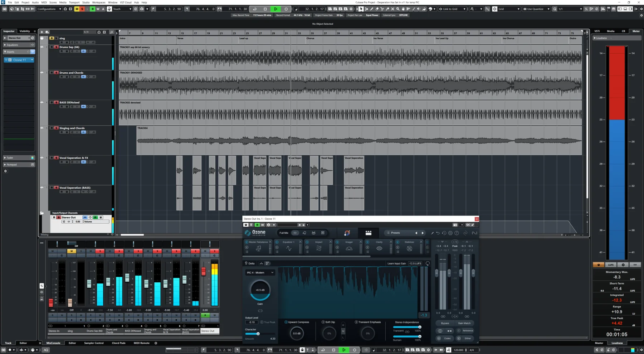The height and width of the screenshot is (354, 644).
Task: Select the Stabilizer module icon
Action: 409,248
